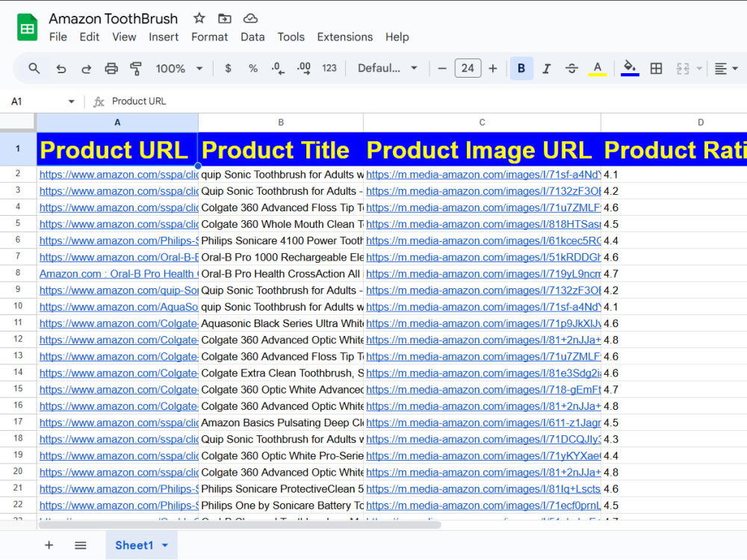Open the Name box dropdown arrow

point(72,102)
